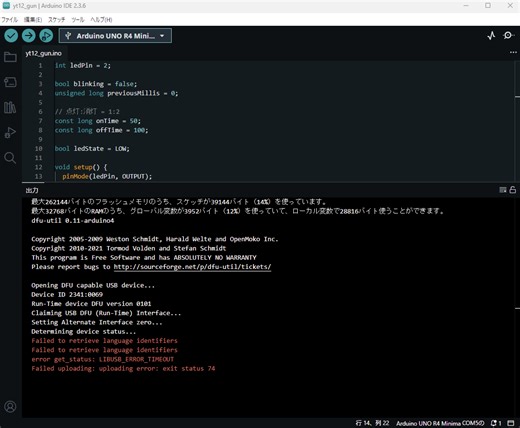
Task: Open the Debug sidebar panel
Action: 10,132
